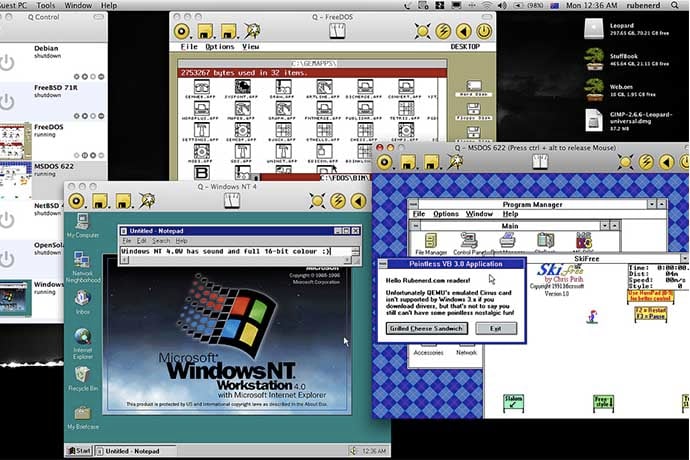Select FreeDOS thumbnail in Q Control

pos(15,141)
